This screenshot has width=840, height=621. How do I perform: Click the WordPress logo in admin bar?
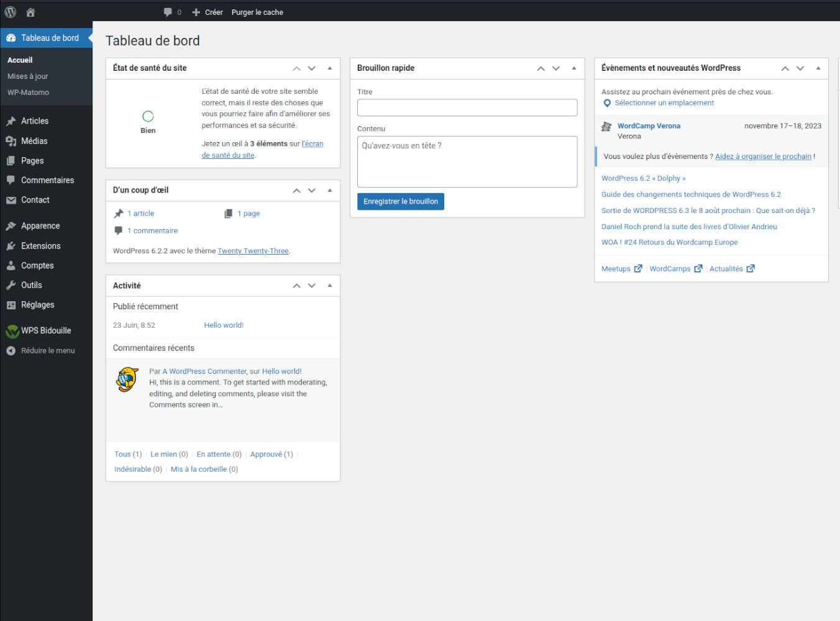11,12
